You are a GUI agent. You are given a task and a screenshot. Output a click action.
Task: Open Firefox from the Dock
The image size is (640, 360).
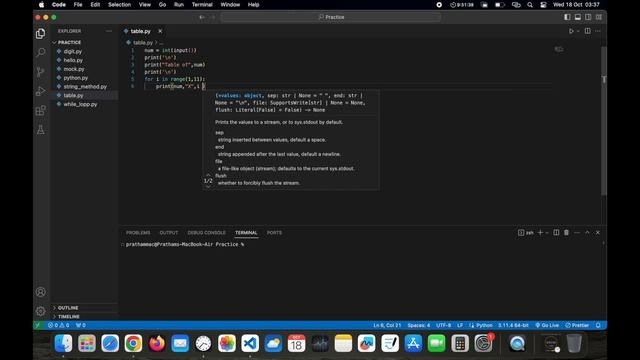coord(157,343)
